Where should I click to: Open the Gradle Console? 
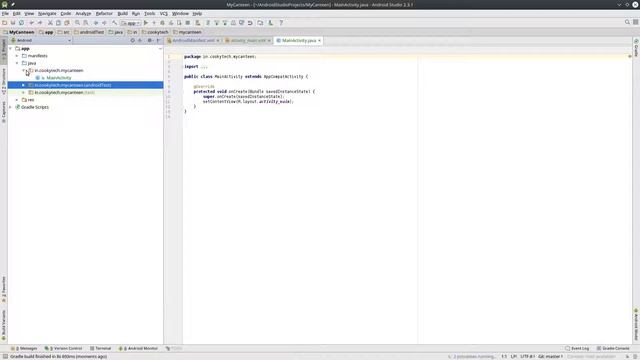click(x=613, y=349)
